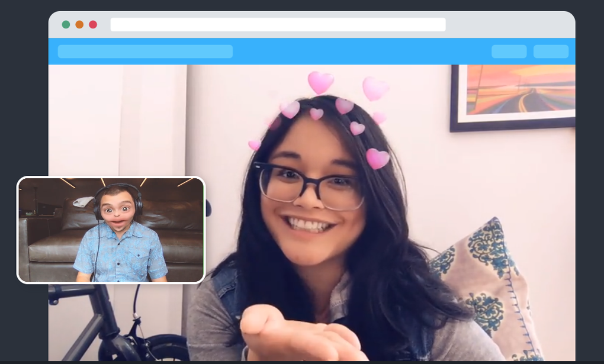Click the first navbar button placeholder on right

(x=509, y=51)
